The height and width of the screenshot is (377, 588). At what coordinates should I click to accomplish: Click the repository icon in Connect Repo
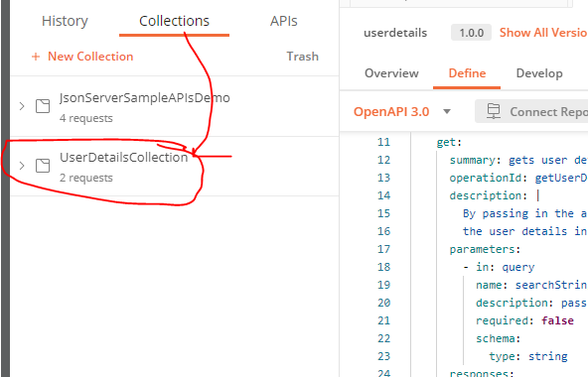pyautogui.click(x=493, y=111)
